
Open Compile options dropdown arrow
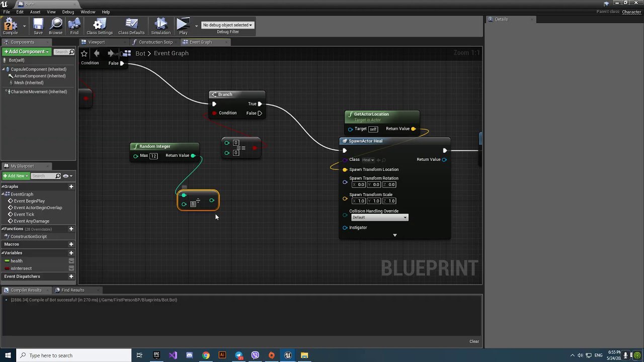[24, 26]
